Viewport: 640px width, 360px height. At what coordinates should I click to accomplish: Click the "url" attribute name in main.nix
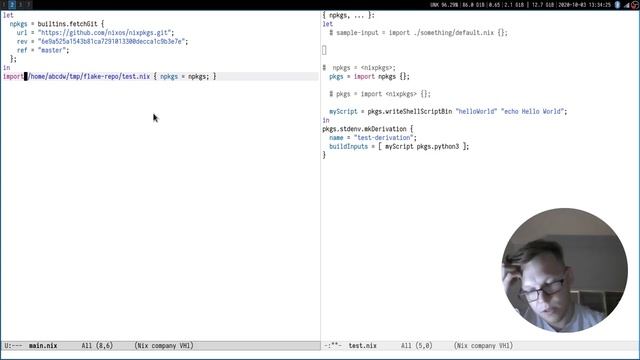pos(22,33)
